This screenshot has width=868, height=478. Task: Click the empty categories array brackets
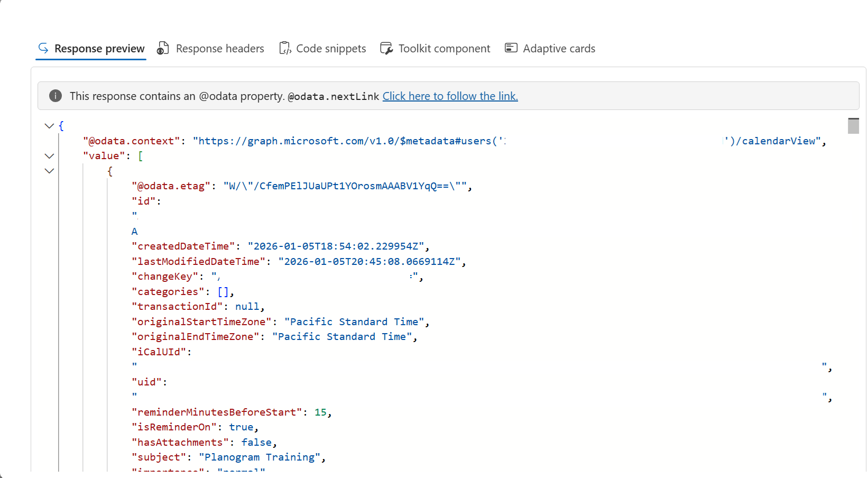tap(223, 292)
